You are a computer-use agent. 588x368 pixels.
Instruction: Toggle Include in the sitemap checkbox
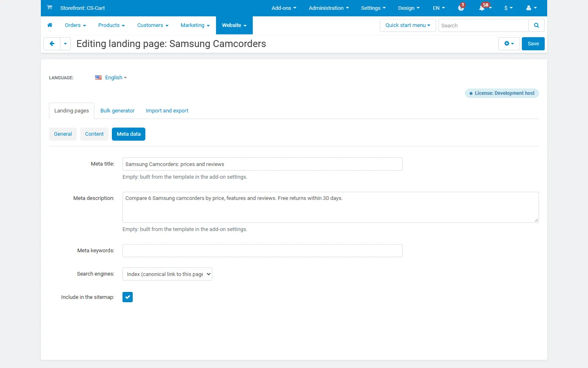coord(127,297)
